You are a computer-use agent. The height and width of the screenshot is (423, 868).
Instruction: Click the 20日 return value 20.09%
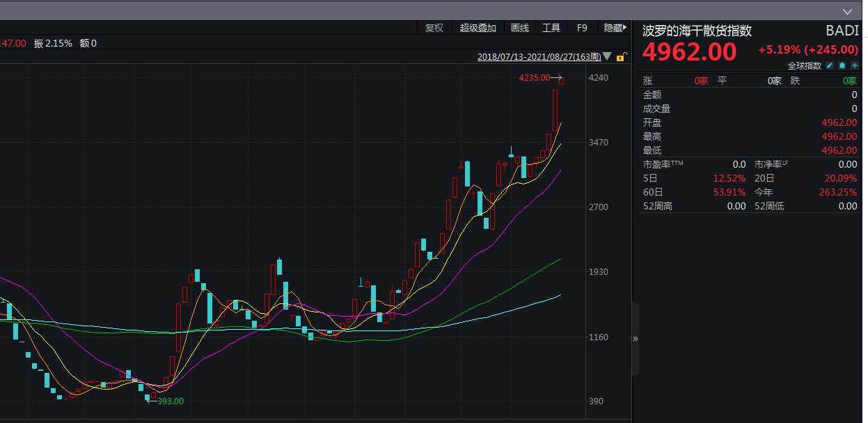(x=841, y=178)
